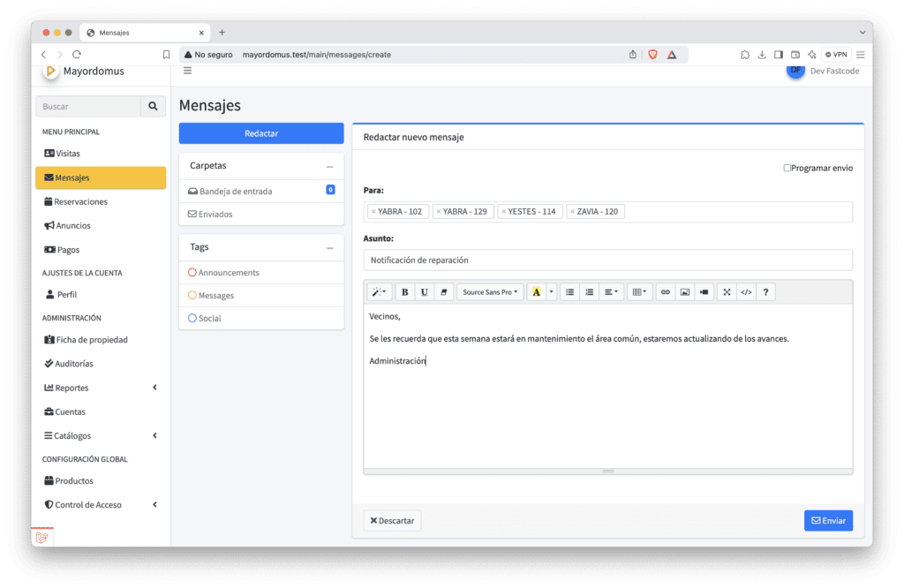The width and height of the screenshot is (904, 588).
Task: Click the Enviar button
Action: pos(828,521)
